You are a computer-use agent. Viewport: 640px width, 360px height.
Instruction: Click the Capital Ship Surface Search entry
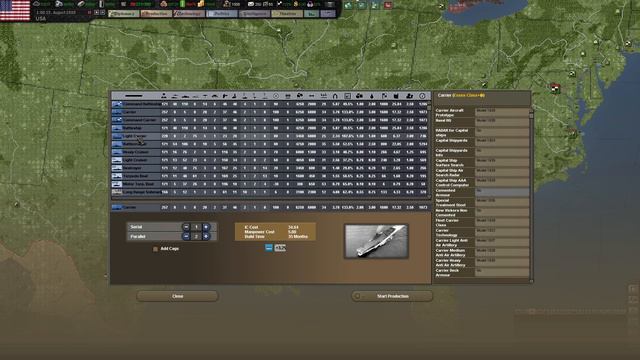point(482,162)
